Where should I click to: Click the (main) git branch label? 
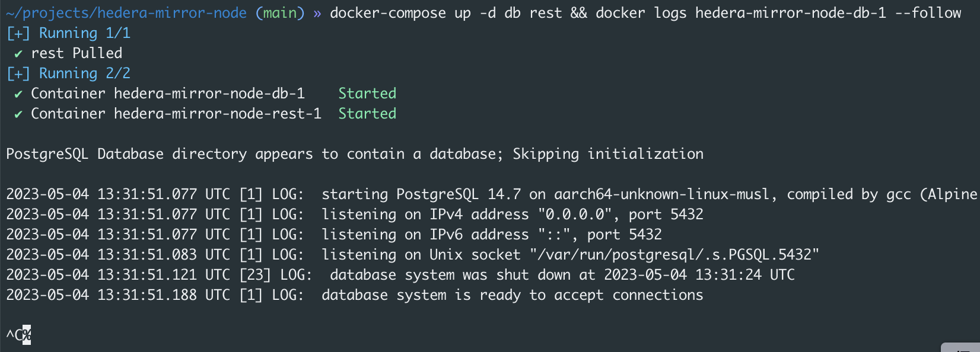pyautogui.click(x=280, y=13)
